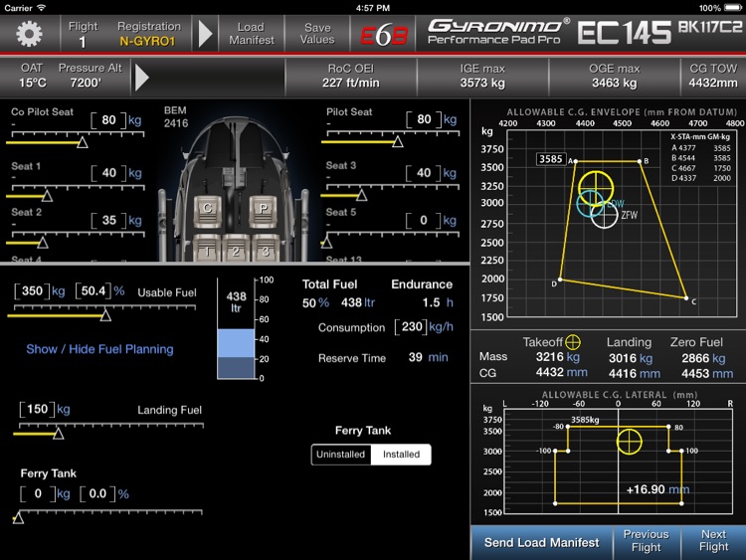The width and height of the screenshot is (746, 560).
Task: Adjust Usable Fuel slider handle
Action: (x=105, y=315)
